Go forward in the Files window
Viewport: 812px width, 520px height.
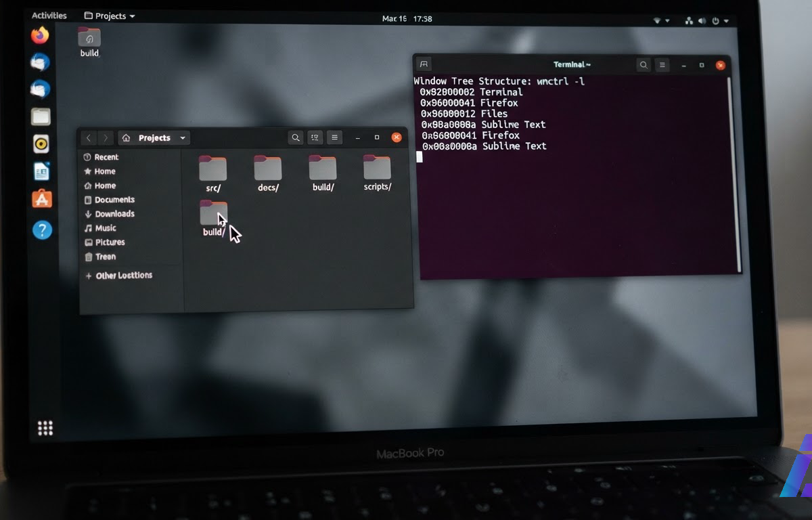click(105, 138)
